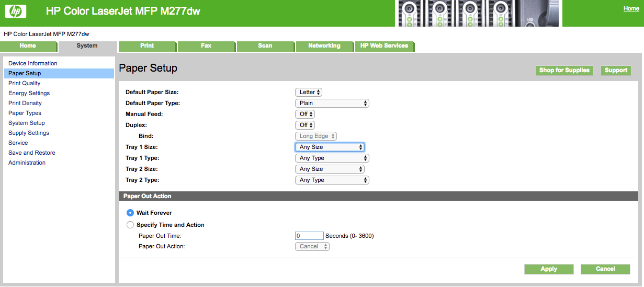The height and width of the screenshot is (287, 644).
Task: Open Administration in sidebar
Action: point(27,163)
